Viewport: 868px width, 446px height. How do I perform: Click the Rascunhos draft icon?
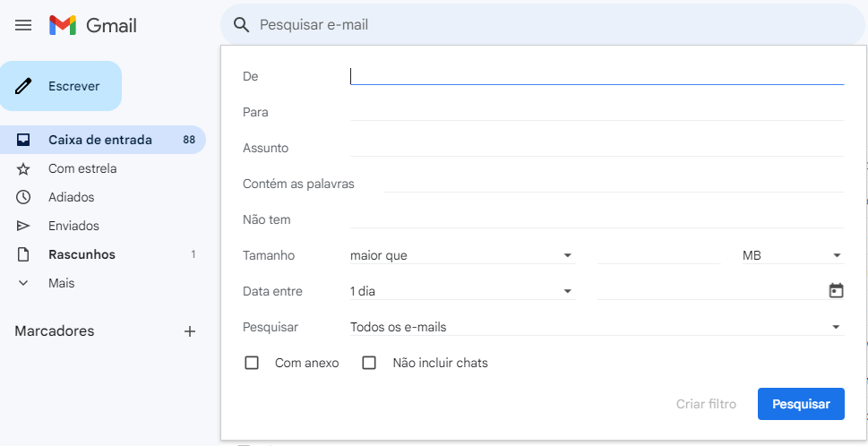point(23,254)
